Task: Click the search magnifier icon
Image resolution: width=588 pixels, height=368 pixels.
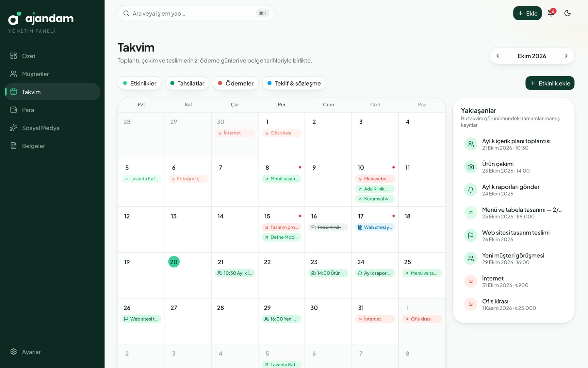Action: point(126,13)
